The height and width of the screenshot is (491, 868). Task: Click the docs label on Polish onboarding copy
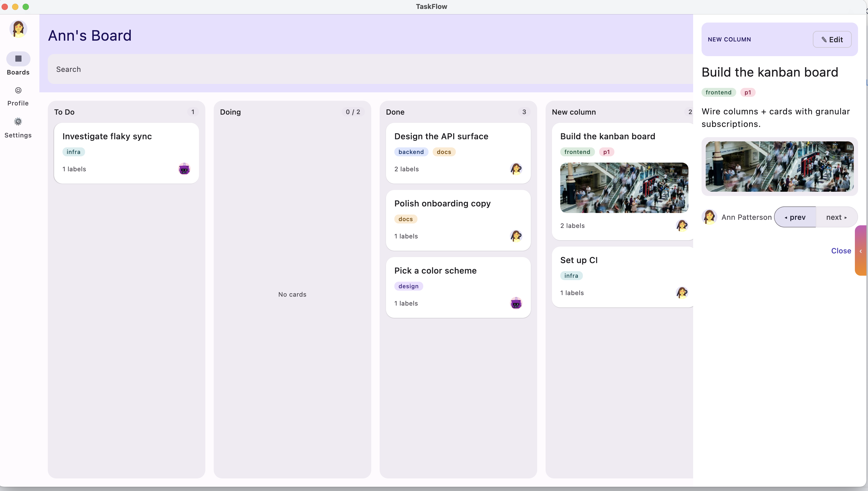click(406, 219)
